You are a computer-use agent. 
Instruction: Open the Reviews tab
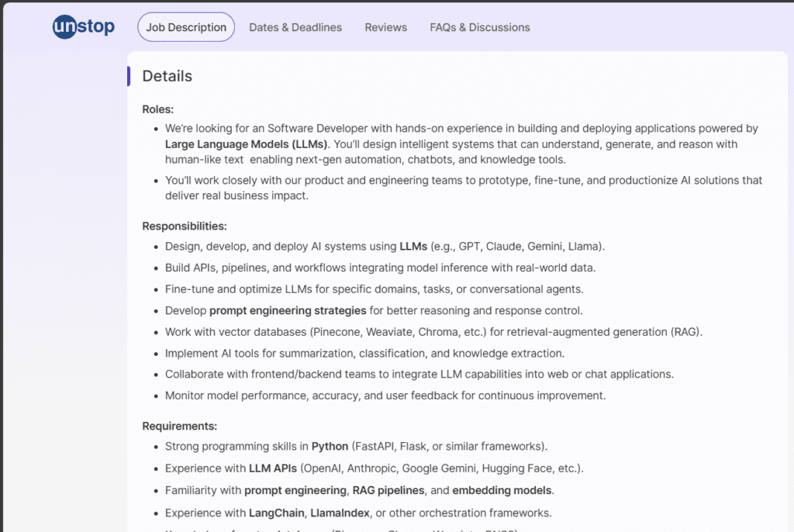click(385, 27)
